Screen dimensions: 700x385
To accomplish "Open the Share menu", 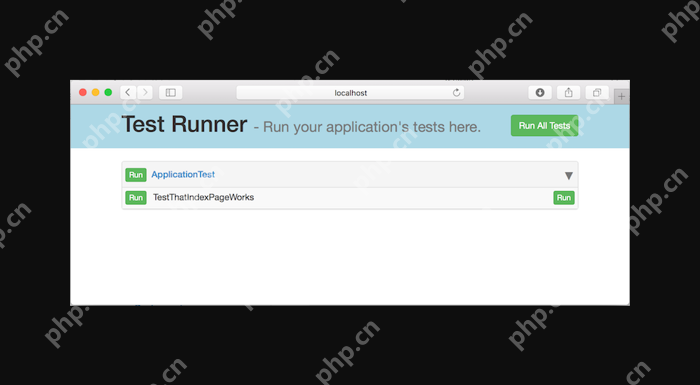I will (x=568, y=92).
